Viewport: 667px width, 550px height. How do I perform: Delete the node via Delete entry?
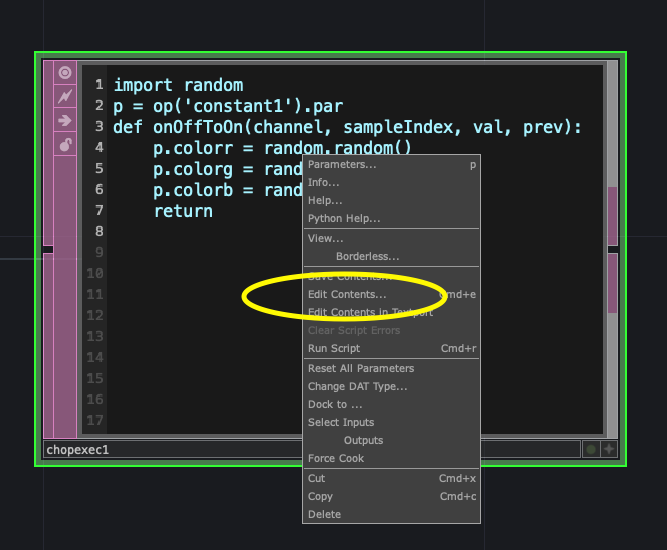click(391, 514)
